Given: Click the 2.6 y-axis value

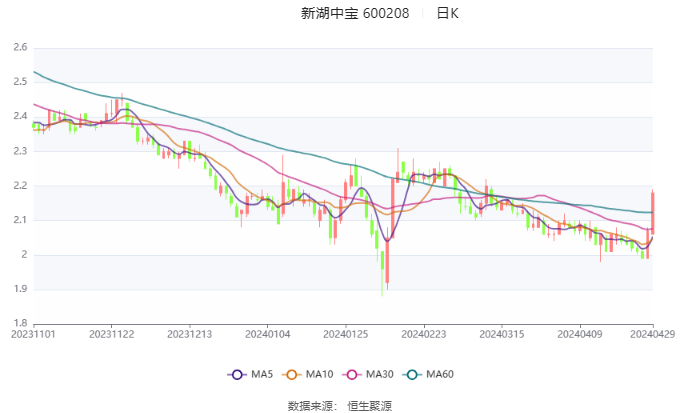Looking at the screenshot, I should pyautogui.click(x=20, y=47).
